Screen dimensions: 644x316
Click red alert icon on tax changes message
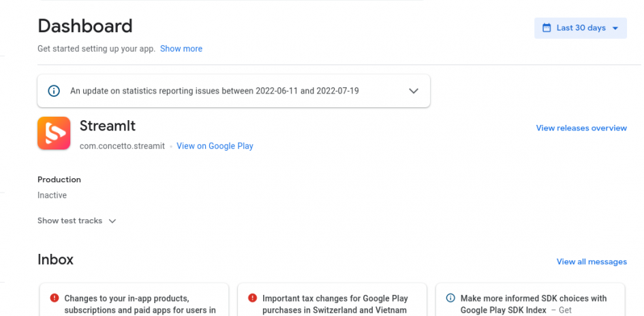252,298
